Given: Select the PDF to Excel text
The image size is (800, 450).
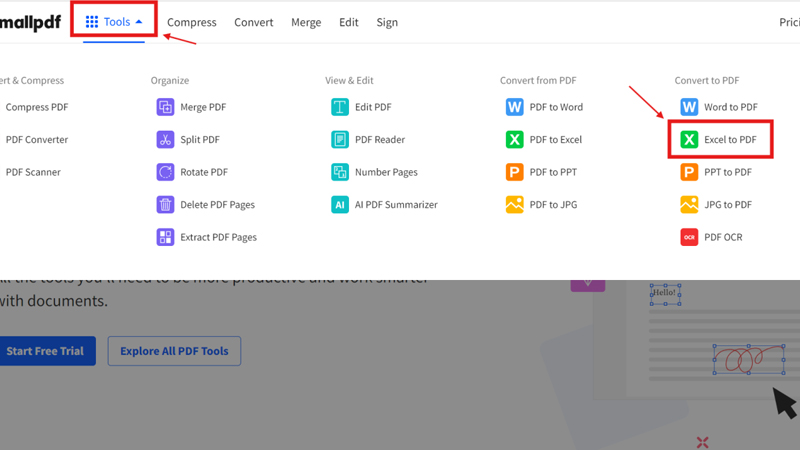Looking at the screenshot, I should [556, 139].
